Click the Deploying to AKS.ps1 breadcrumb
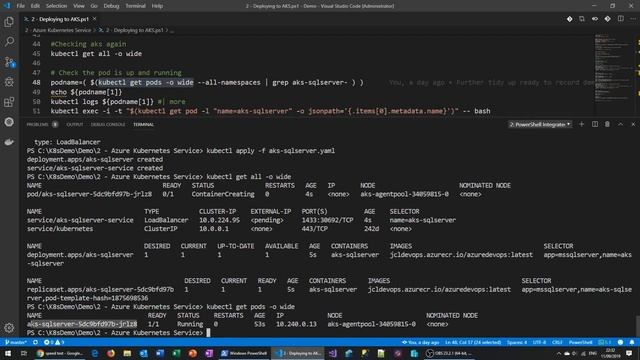This screenshot has height=360, width=640. click(134, 30)
